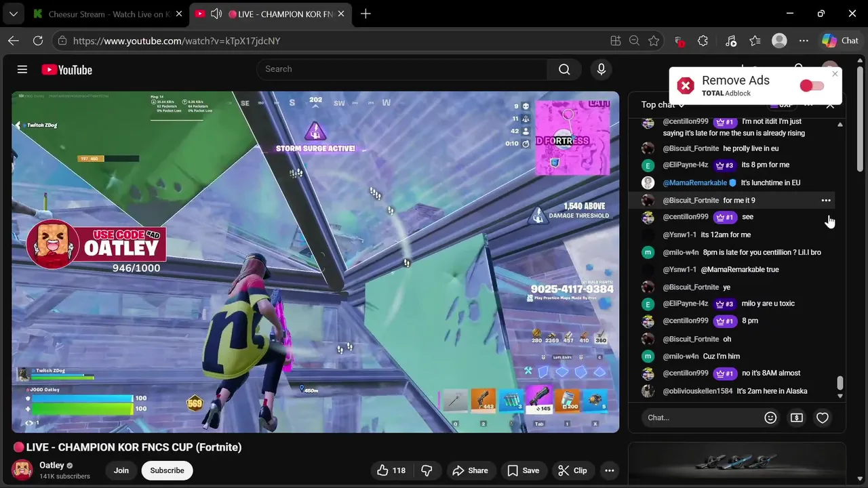This screenshot has height=488, width=868.
Task: Open Copilot Chat button
Action: (841, 41)
